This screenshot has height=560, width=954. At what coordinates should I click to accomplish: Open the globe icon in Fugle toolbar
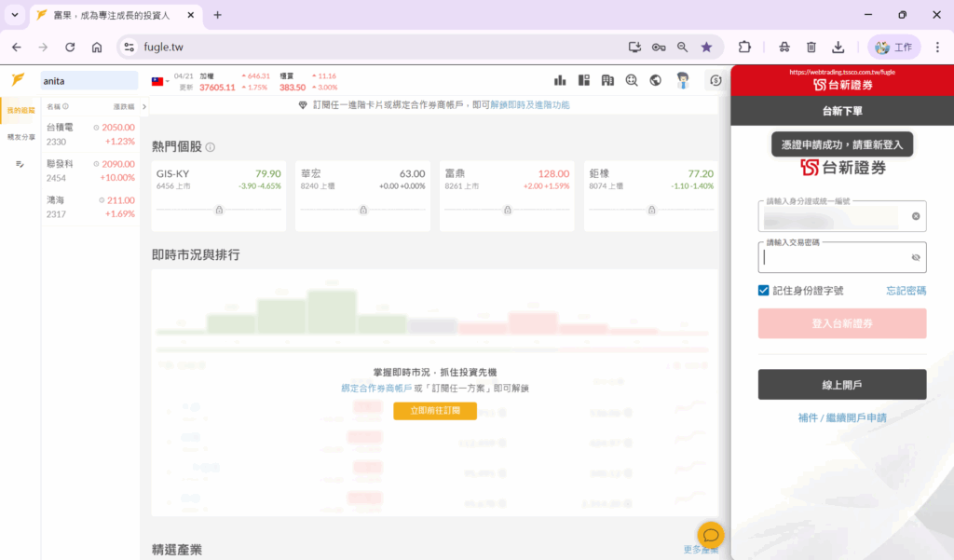tap(655, 81)
